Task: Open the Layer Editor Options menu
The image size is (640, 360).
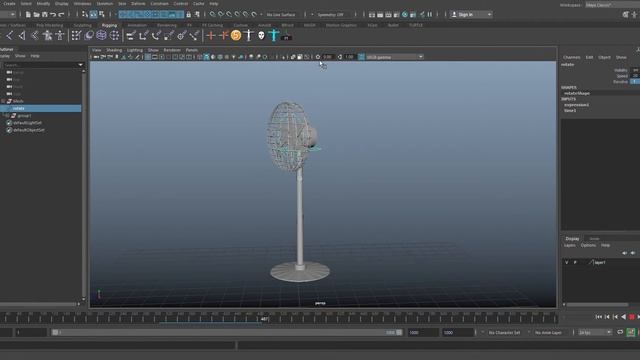Action: [x=588, y=245]
